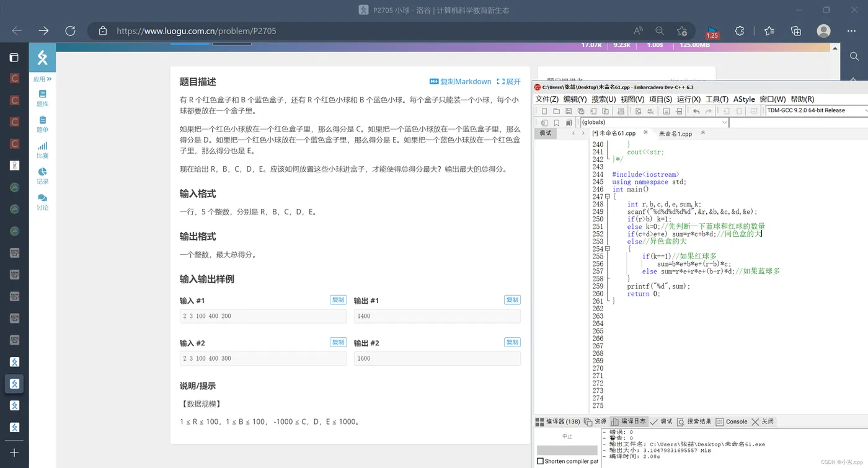The width and height of the screenshot is (868, 468).
Task: Select the 未命名61.cpp editor tab
Action: click(x=614, y=133)
